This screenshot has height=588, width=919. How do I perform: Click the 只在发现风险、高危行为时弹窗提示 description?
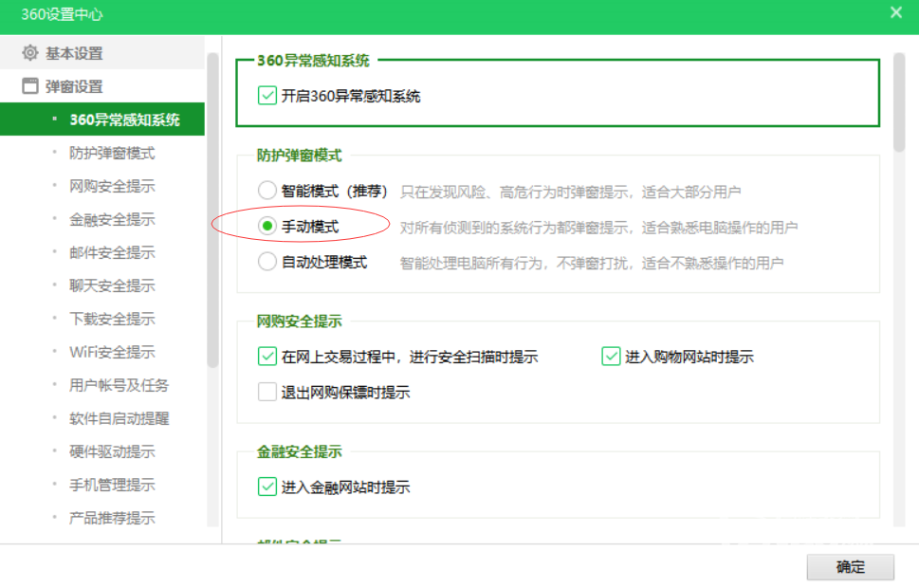point(570,192)
